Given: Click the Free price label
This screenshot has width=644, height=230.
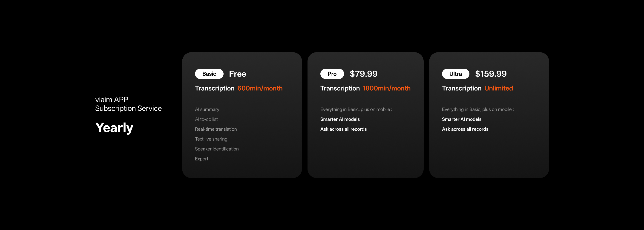Looking at the screenshot, I should coord(238,74).
